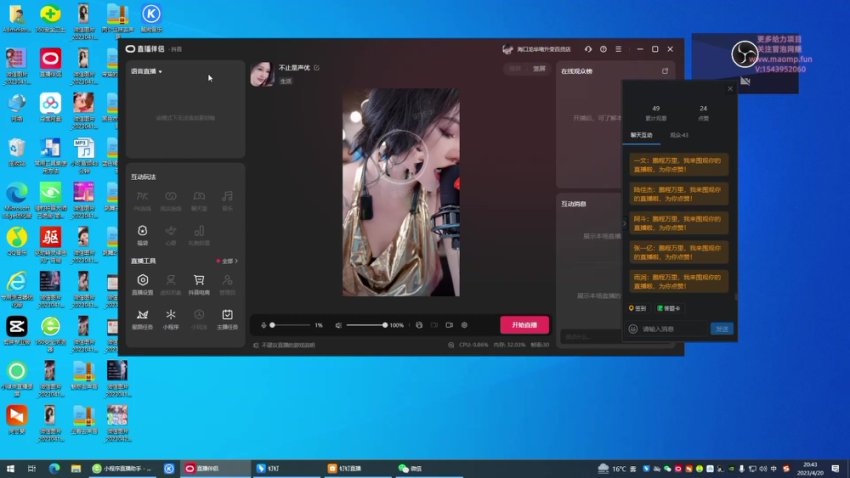The image size is (850, 478).
Task: Click the 发送 send button in chat
Action: click(x=721, y=328)
